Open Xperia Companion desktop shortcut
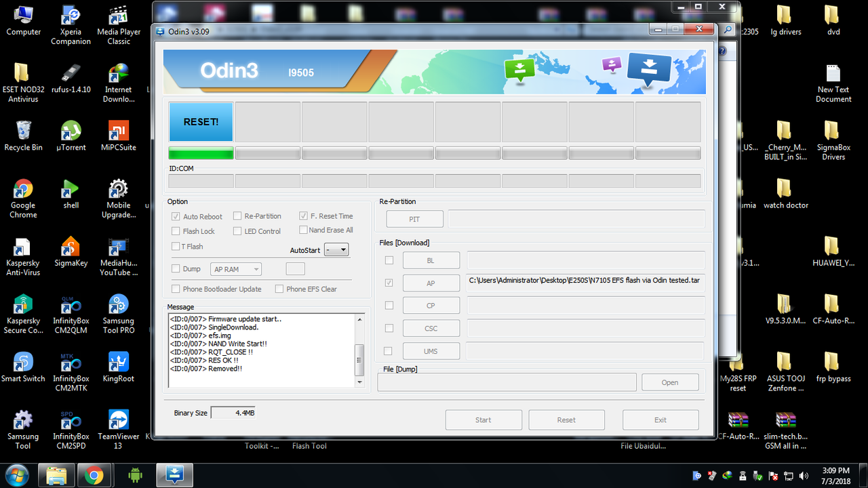Image resolution: width=868 pixels, height=488 pixels. (71, 25)
